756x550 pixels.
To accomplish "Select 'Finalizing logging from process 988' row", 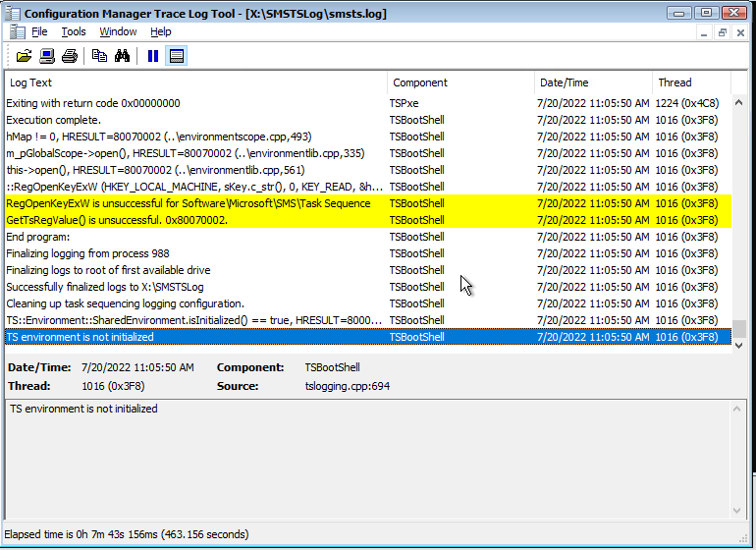I will point(368,253).
